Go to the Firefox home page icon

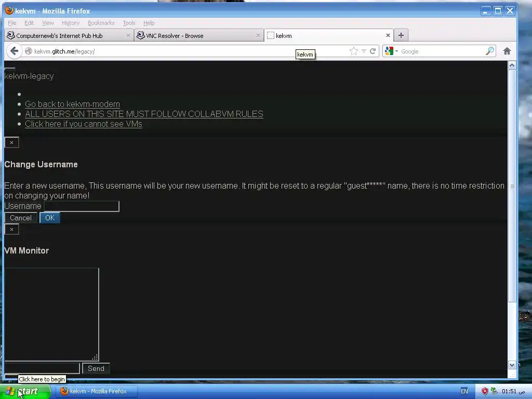pyautogui.click(x=507, y=51)
